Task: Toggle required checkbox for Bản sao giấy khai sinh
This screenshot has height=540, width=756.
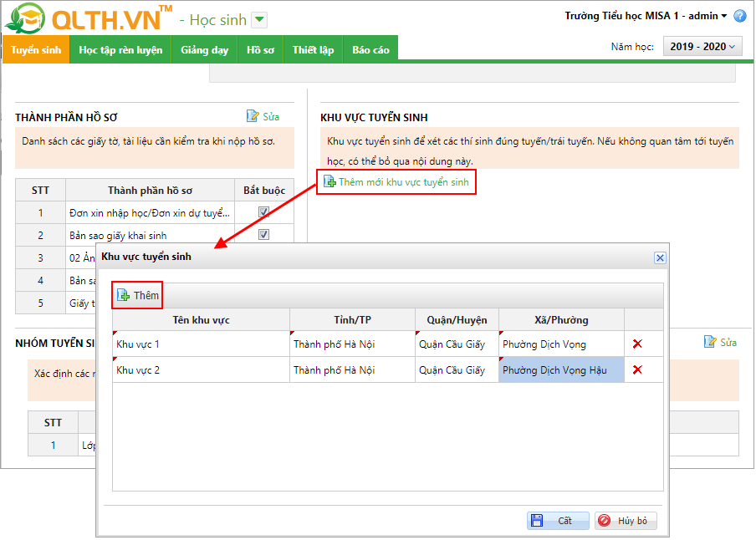Action: point(263,234)
